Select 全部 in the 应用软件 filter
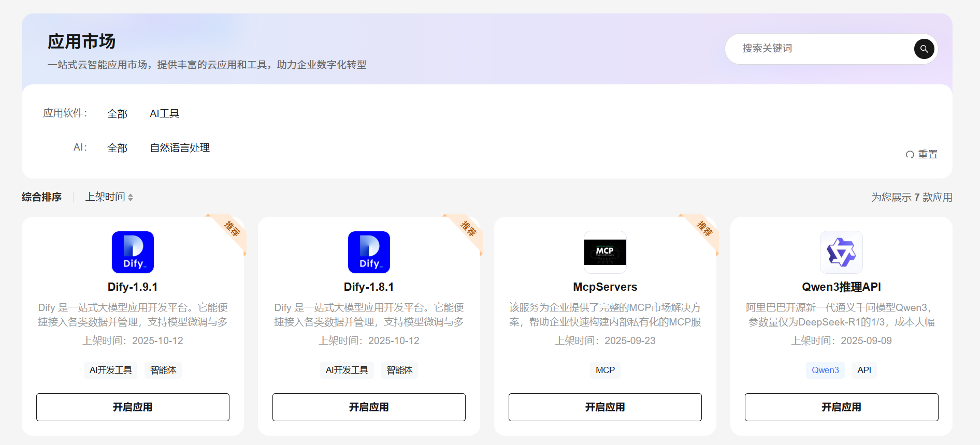Screen dimensions: 980x445 [117, 114]
